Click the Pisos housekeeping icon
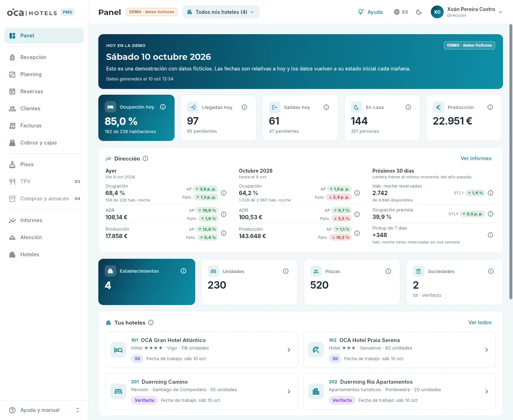513x420 pixels. [x=12, y=164]
